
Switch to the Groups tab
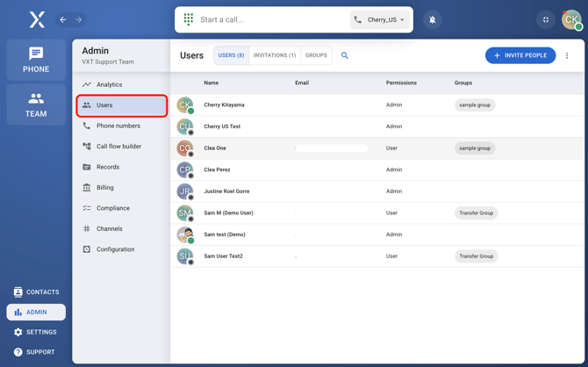(x=316, y=55)
